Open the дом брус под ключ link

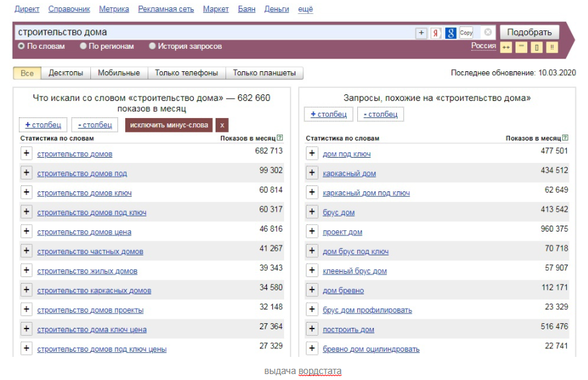pyautogui.click(x=355, y=252)
